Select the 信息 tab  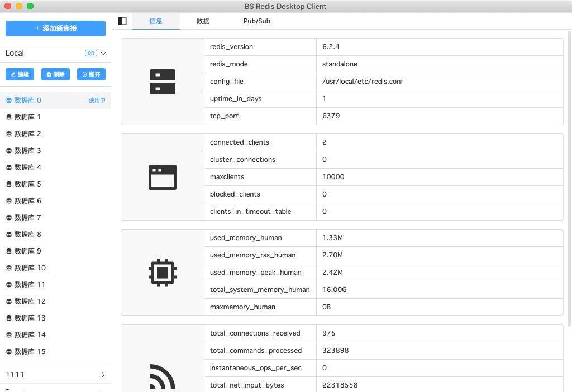(156, 21)
